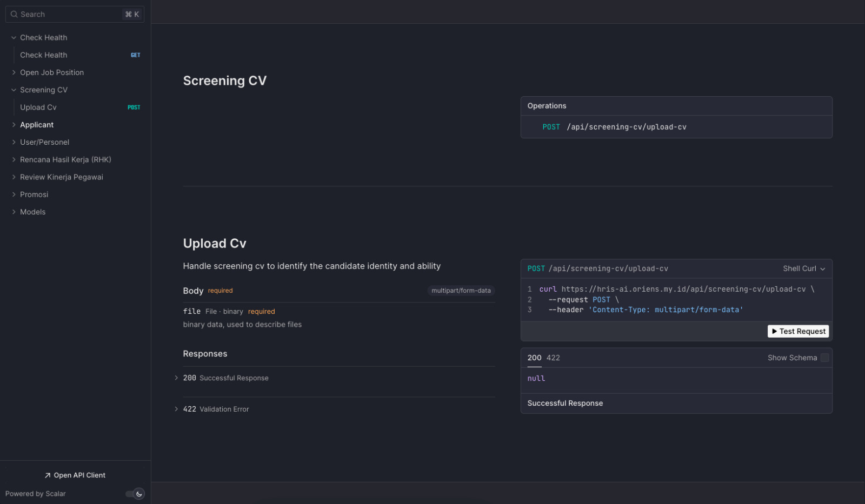865x504 pixels.
Task: Expand the User/Personel section
Action: coord(44,142)
